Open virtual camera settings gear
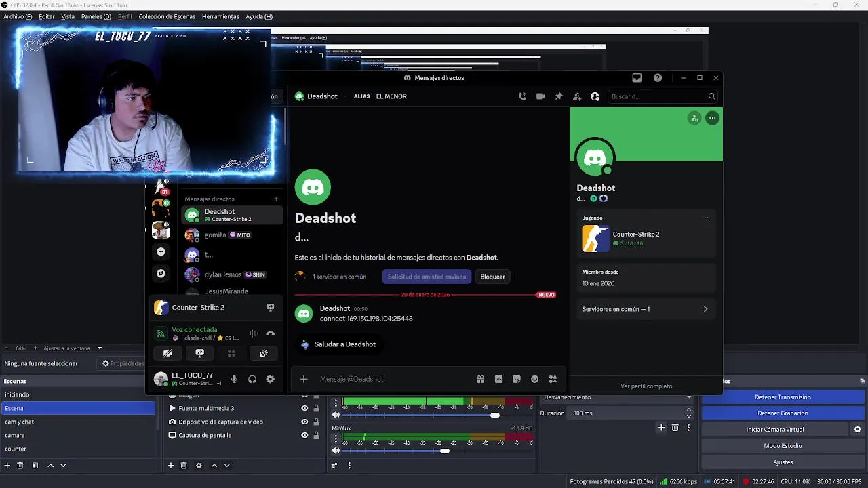 (857, 430)
